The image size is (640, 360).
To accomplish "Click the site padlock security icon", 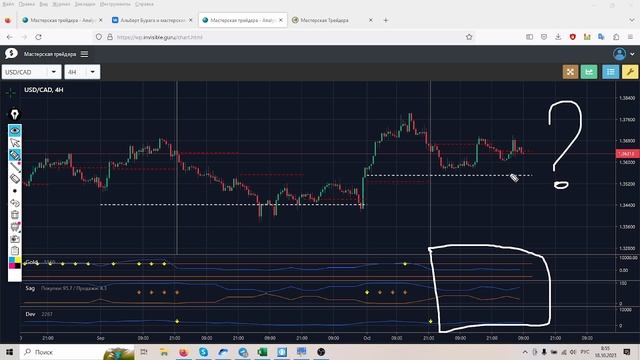I will click(x=110, y=37).
